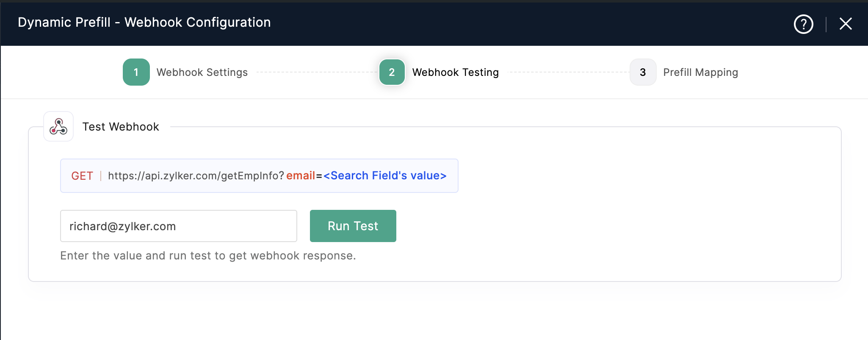Click dashed connector before Prefill Mapping step
The height and width of the screenshot is (340, 868).
[x=567, y=72]
